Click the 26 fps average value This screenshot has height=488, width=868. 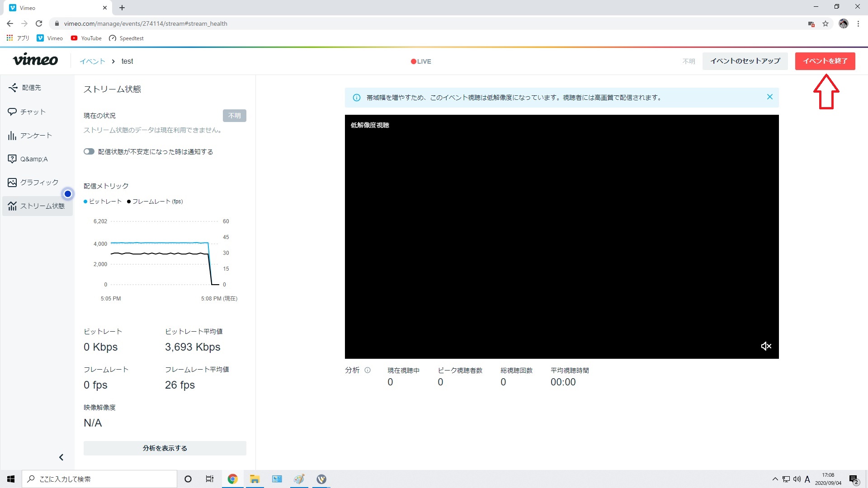click(x=180, y=385)
